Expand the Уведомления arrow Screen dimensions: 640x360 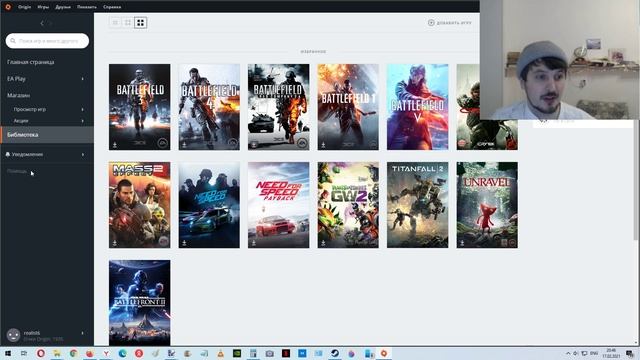(82, 154)
